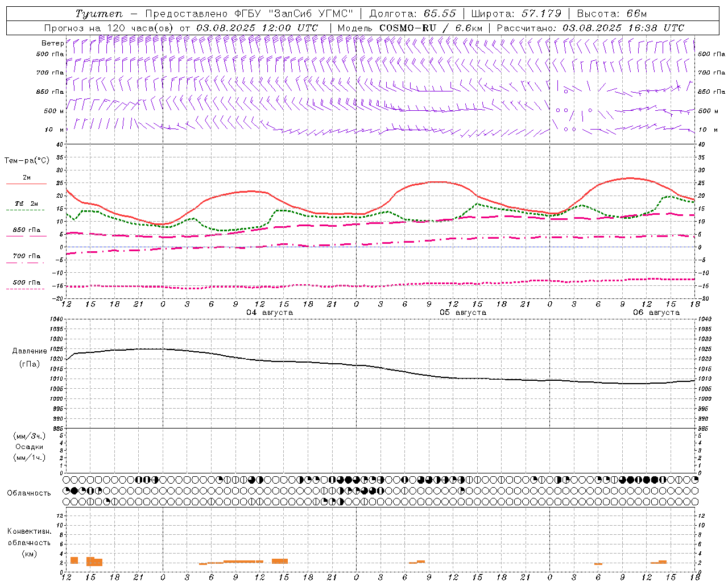
Task: Click the "06 августа" date label
Action: [x=656, y=313]
